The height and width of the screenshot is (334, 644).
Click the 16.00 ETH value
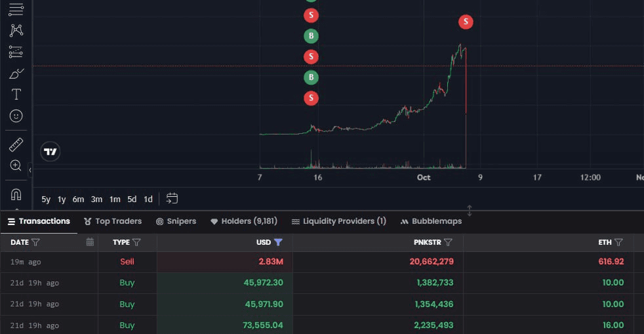pyautogui.click(x=613, y=325)
